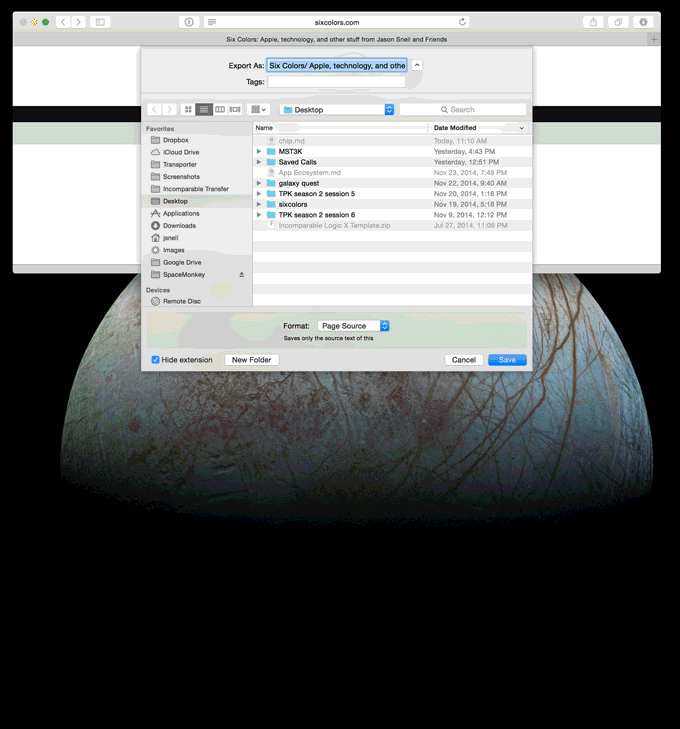Image resolution: width=680 pixels, height=729 pixels.
Task: Toggle Safari sidebar button
Action: point(100,22)
